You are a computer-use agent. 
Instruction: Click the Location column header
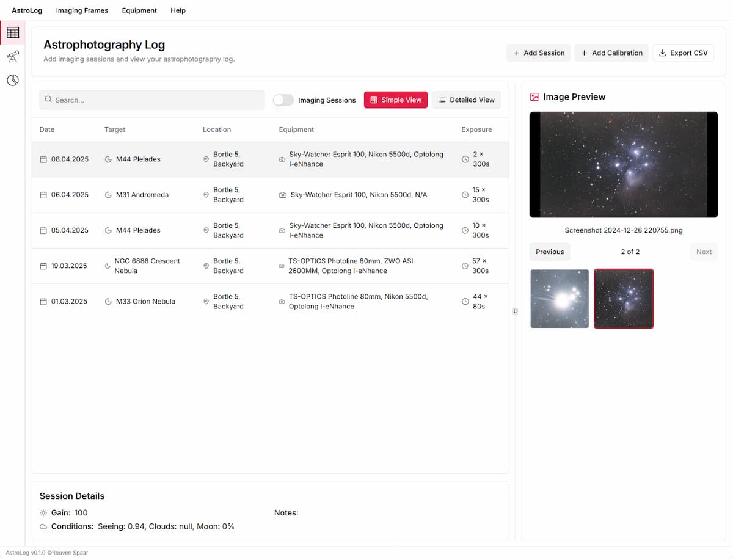[x=217, y=129]
